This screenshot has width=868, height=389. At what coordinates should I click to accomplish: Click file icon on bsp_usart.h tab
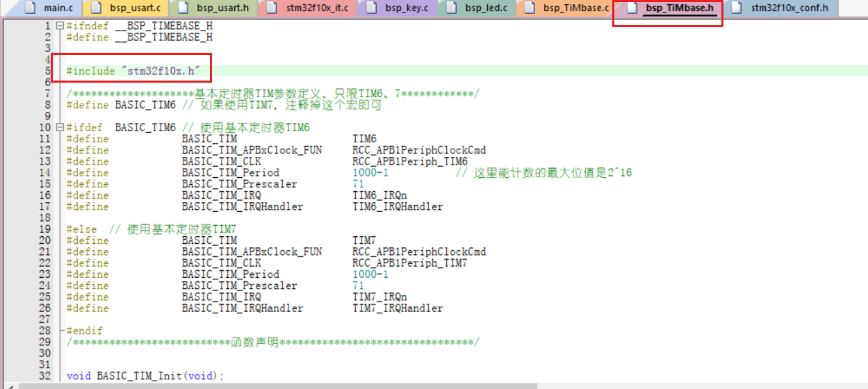tap(183, 8)
